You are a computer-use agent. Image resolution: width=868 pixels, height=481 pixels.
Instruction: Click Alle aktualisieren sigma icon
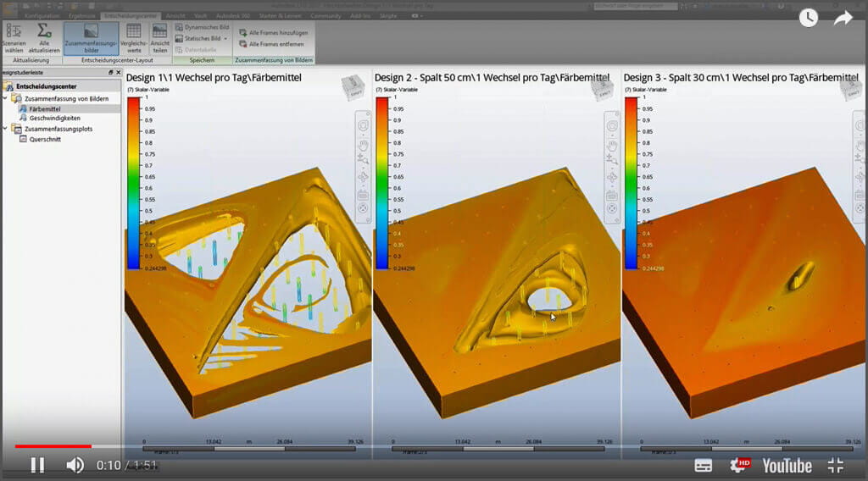[x=44, y=37]
